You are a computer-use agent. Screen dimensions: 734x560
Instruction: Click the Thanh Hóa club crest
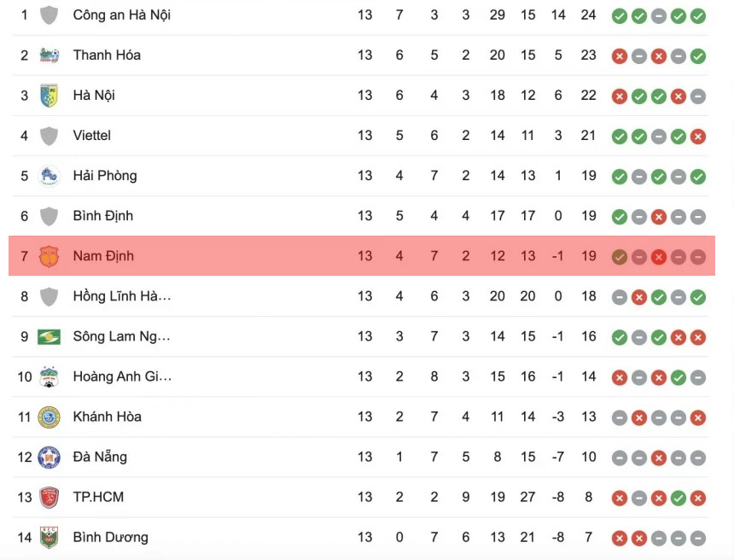[x=50, y=55]
